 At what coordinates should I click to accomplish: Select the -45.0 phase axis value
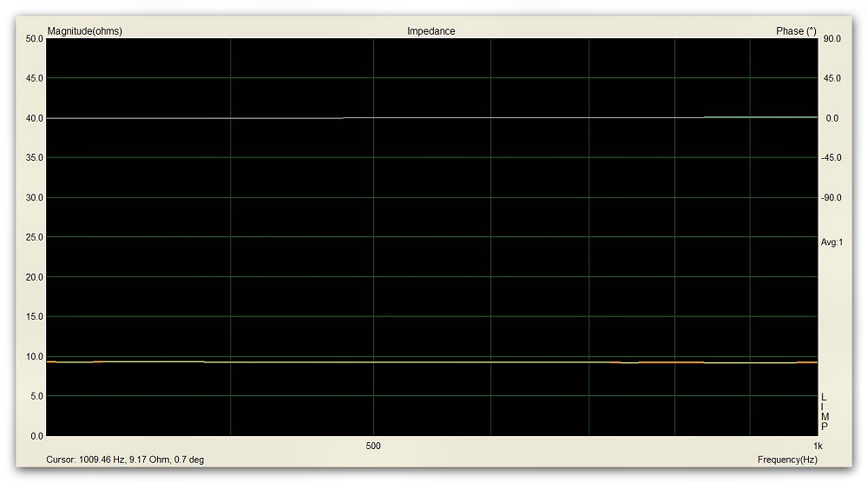click(x=831, y=158)
